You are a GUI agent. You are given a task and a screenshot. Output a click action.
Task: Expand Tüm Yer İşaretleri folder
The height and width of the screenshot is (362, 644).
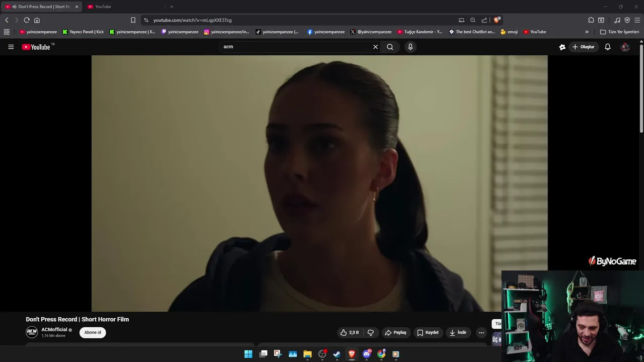tap(619, 32)
